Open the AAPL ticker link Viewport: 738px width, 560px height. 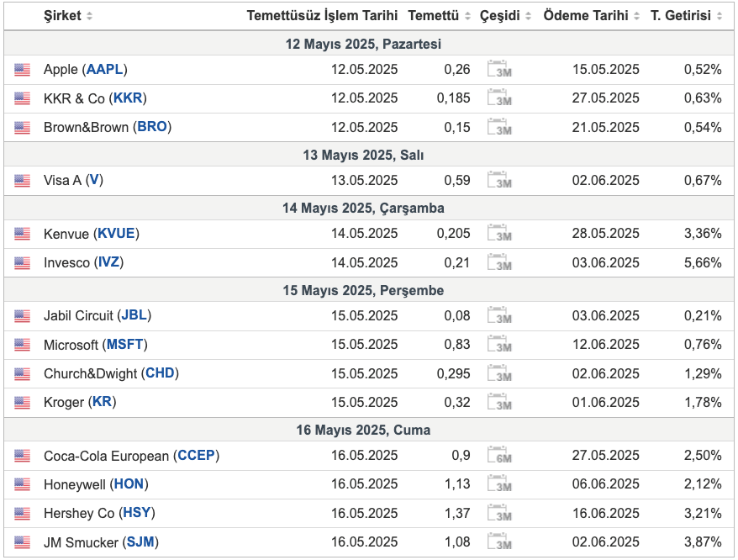[x=104, y=69]
